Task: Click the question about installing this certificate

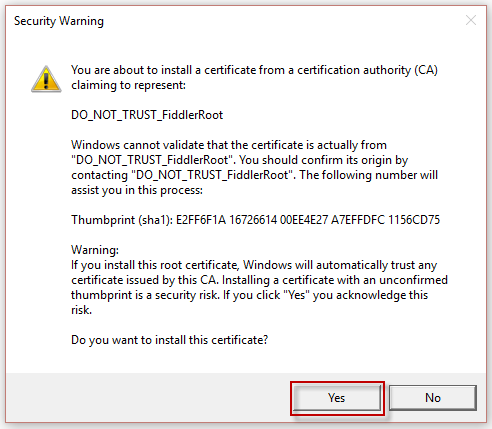Action: pos(169,340)
